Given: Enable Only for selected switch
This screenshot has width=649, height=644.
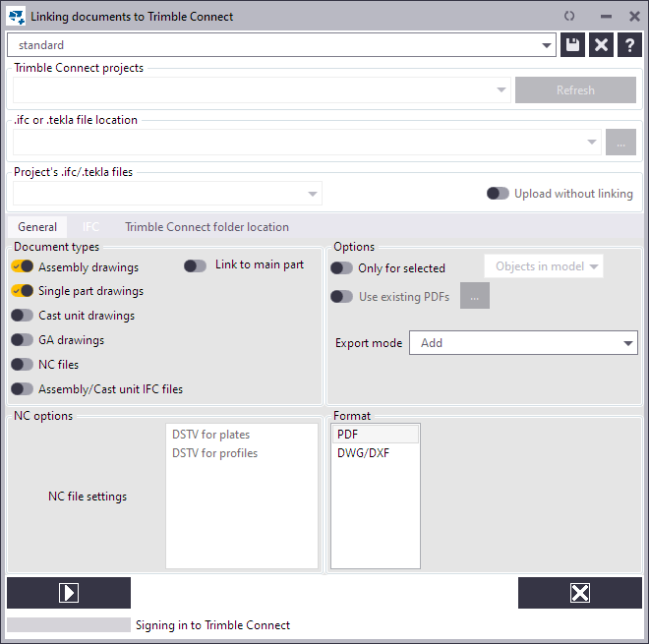Looking at the screenshot, I should click(x=341, y=268).
